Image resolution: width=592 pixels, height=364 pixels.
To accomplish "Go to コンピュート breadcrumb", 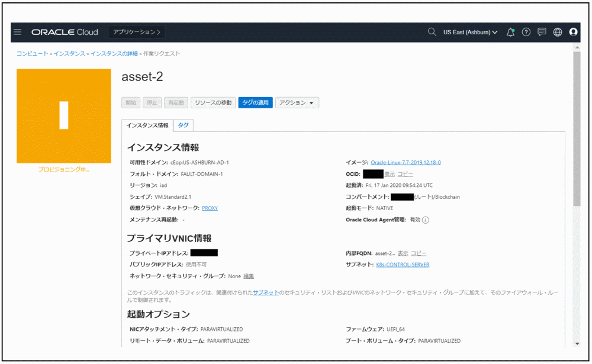I will pyautogui.click(x=32, y=54).
